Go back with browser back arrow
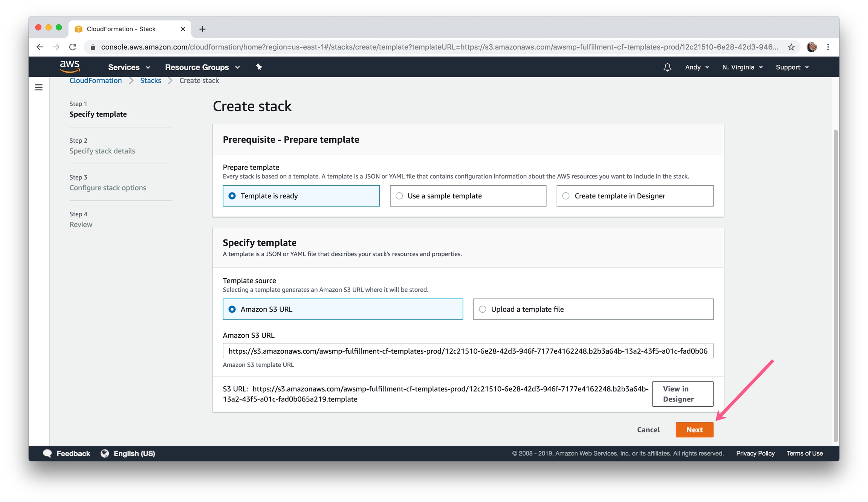This screenshot has width=868, height=502. coord(40,47)
